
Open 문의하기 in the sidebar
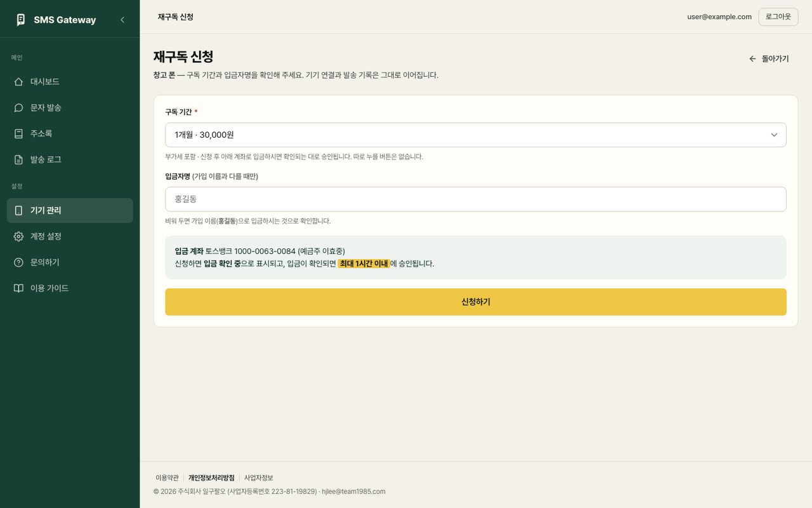pyautogui.click(x=70, y=262)
